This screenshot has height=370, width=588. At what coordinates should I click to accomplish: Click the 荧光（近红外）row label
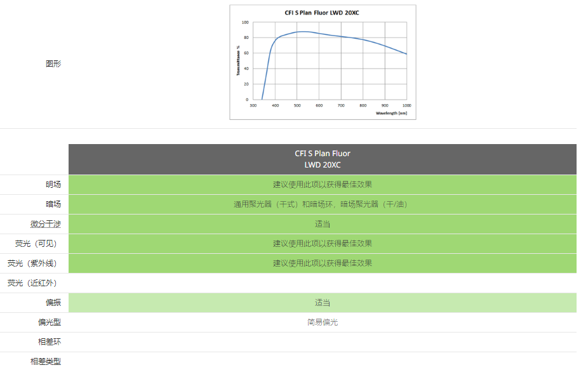point(32,283)
